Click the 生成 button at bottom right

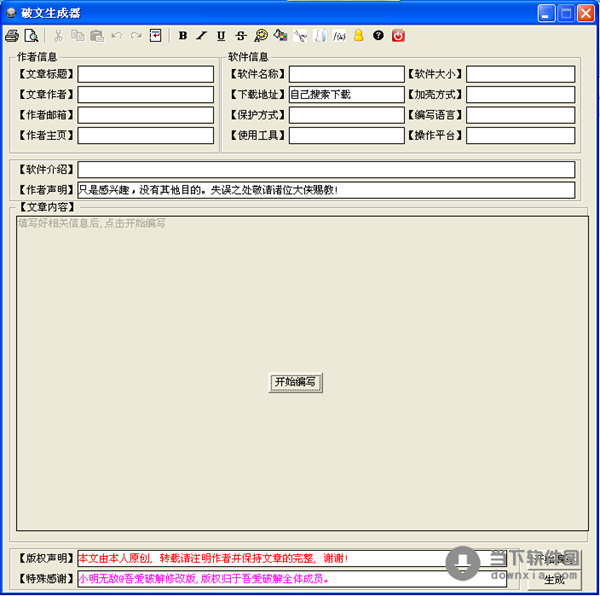[554, 579]
